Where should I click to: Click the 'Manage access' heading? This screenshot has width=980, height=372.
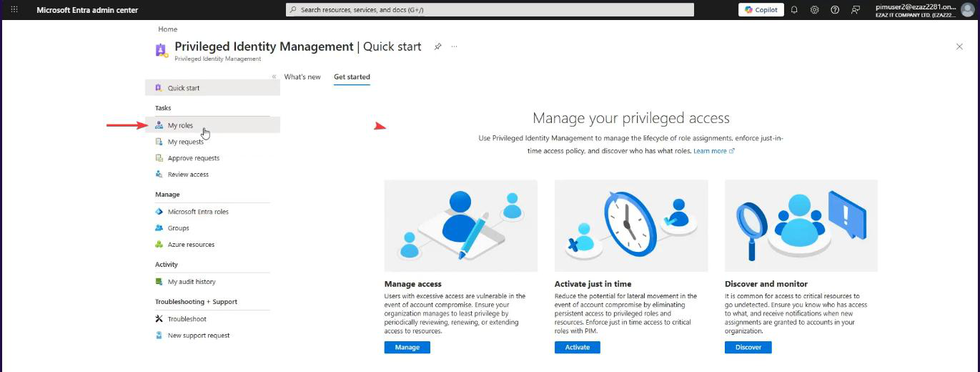pyautogui.click(x=413, y=284)
